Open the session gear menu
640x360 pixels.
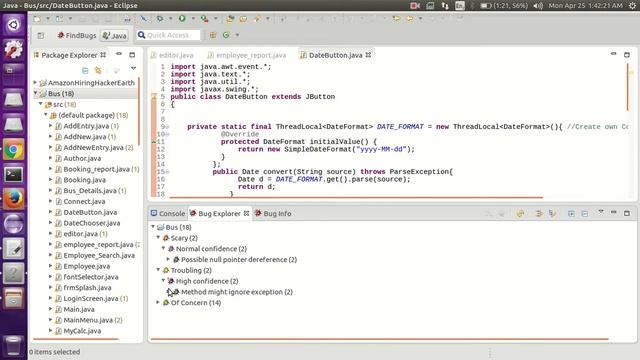[x=632, y=5]
